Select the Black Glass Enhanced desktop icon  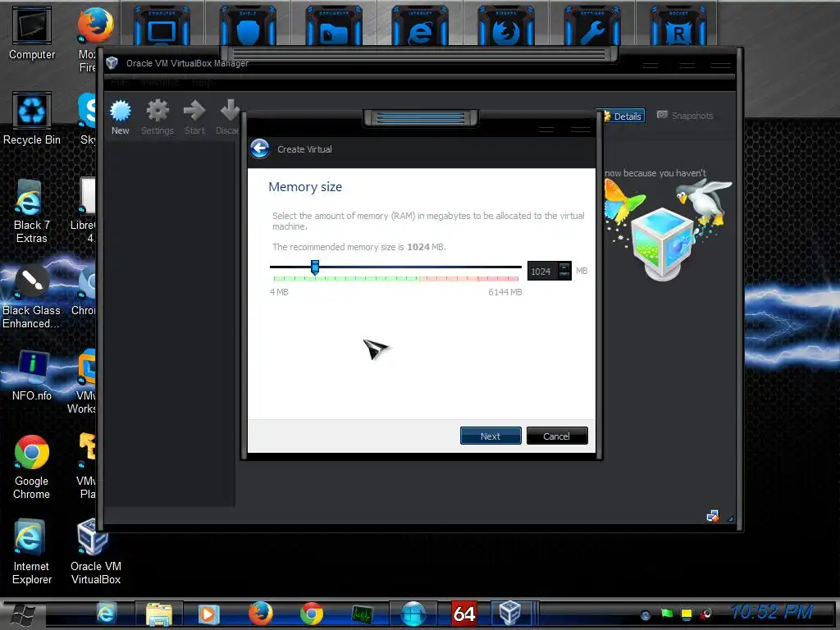32,296
